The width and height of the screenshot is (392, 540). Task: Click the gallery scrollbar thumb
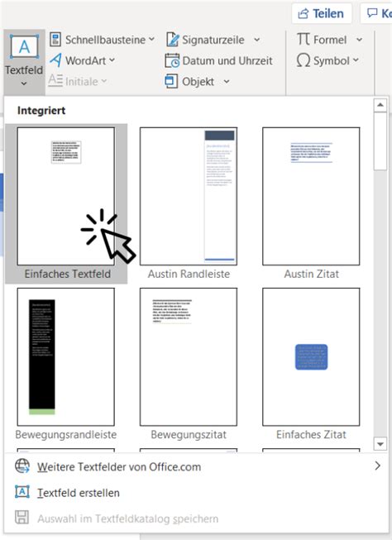[380, 141]
